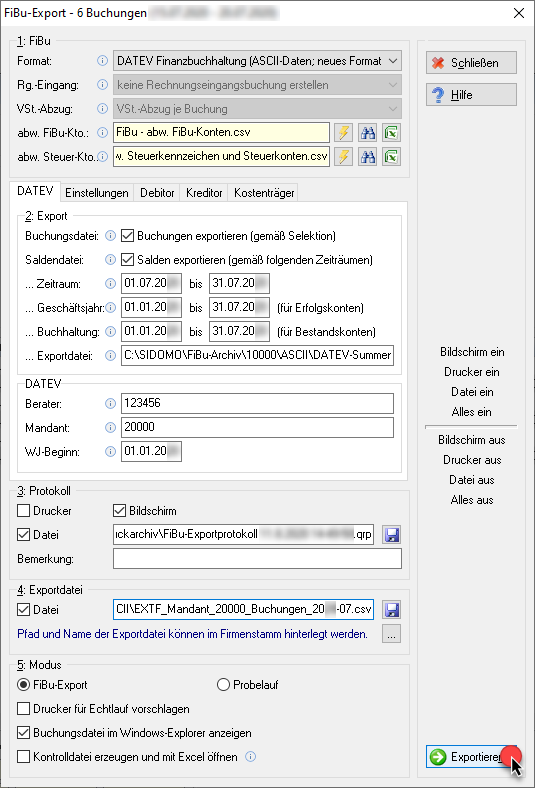Click lightning icon beside abw. FiBu-Kto. field
The image size is (535, 788).
click(343, 133)
